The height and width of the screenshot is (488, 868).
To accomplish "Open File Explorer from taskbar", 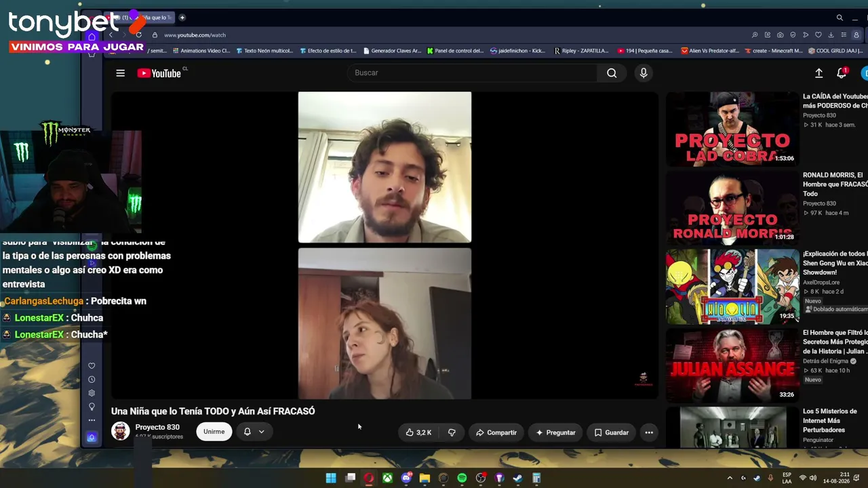I will coord(425,478).
